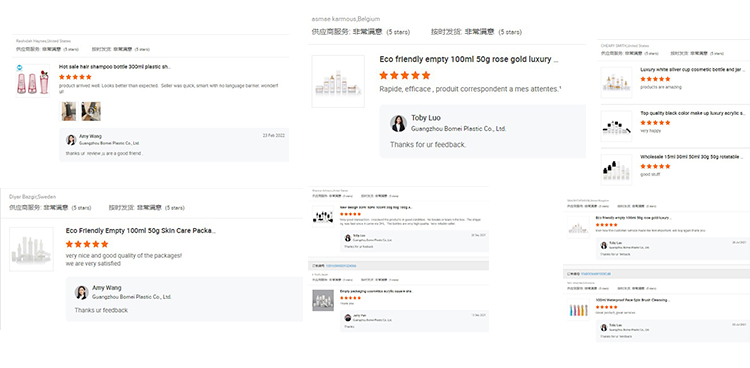Select 'Rapide, efficace , produit correspondent' review text
The height and width of the screenshot is (368, 750).
click(470, 89)
